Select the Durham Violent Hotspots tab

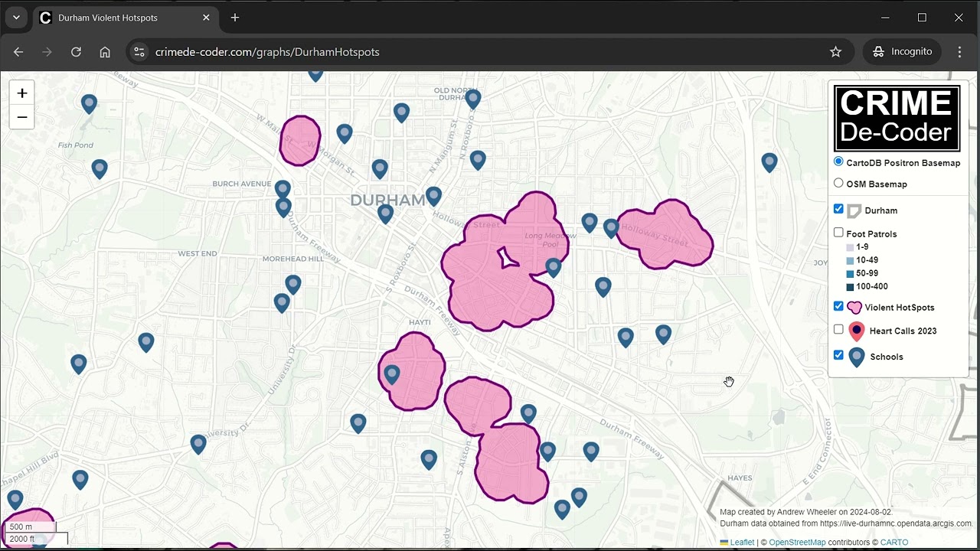[126, 18]
